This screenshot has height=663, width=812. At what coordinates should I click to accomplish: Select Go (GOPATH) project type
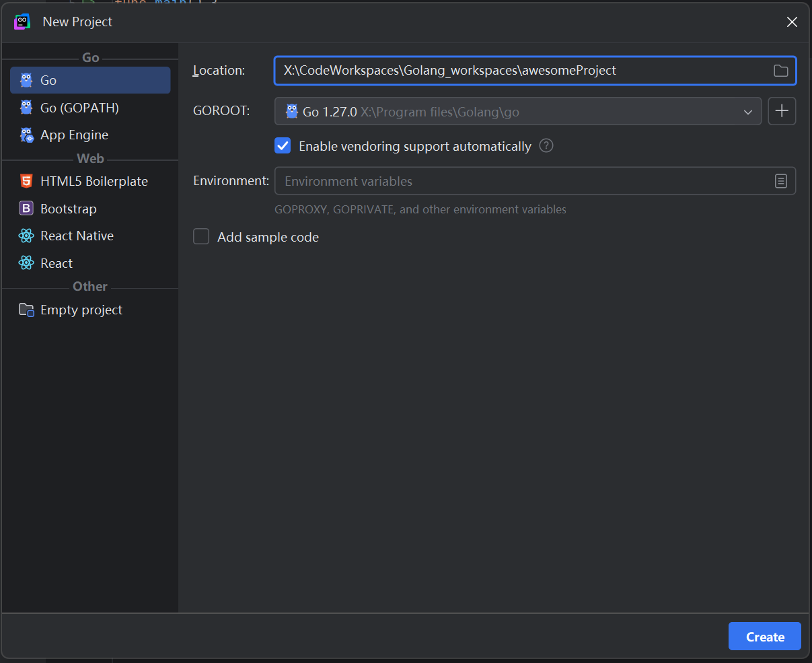90,108
